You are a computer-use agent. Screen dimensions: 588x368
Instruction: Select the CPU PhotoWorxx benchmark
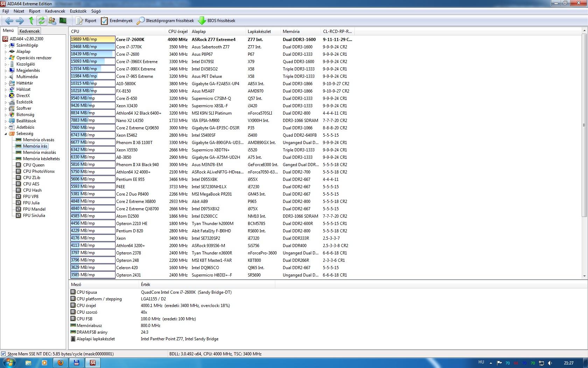coord(39,171)
